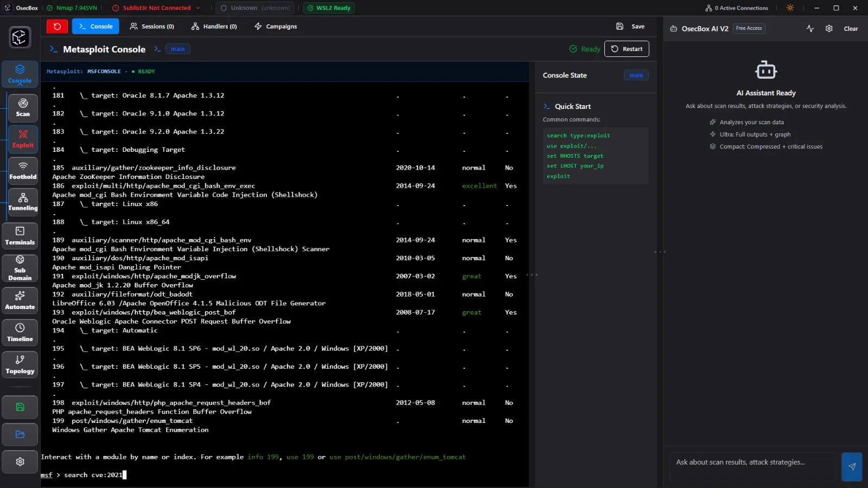Click the Ready status indicator
Screen dimensions: 868x488
(x=584, y=49)
